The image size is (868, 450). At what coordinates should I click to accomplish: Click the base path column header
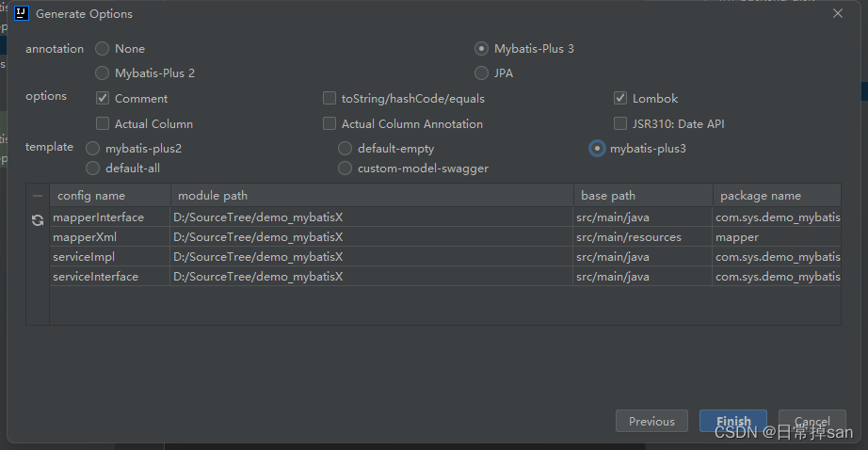(643, 196)
